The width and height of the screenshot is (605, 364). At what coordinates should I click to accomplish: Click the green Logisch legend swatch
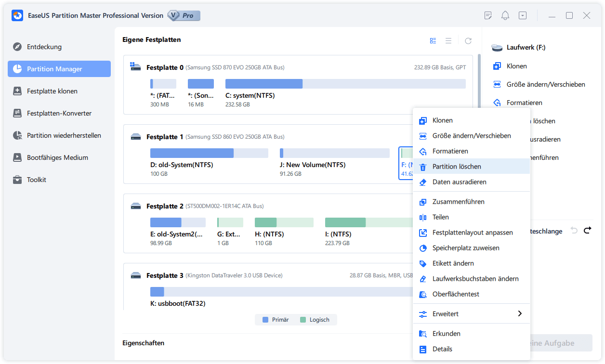click(x=303, y=320)
